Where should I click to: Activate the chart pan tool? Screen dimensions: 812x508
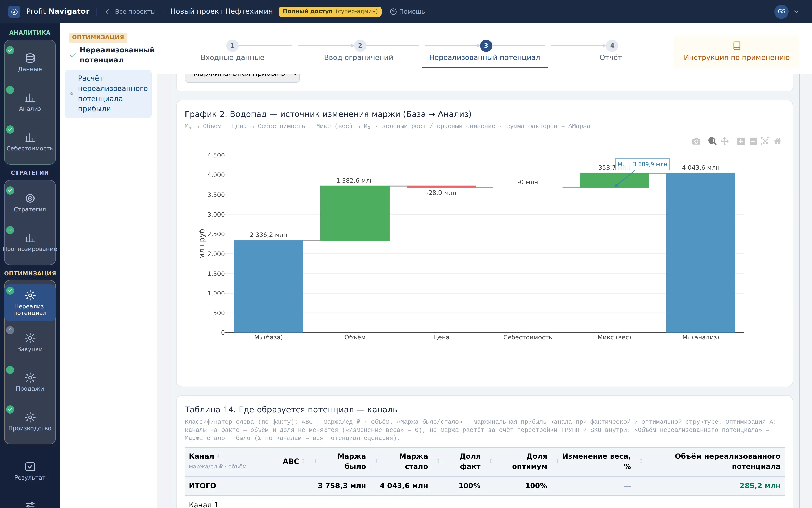[x=725, y=141]
